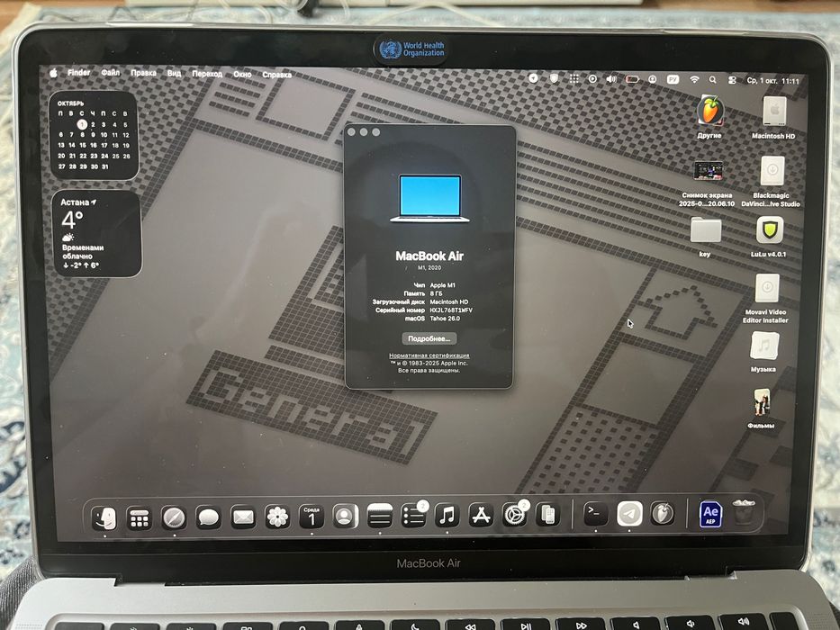Open the Фильмы desktop item
Viewport: 840px width, 630px height.
(x=761, y=409)
